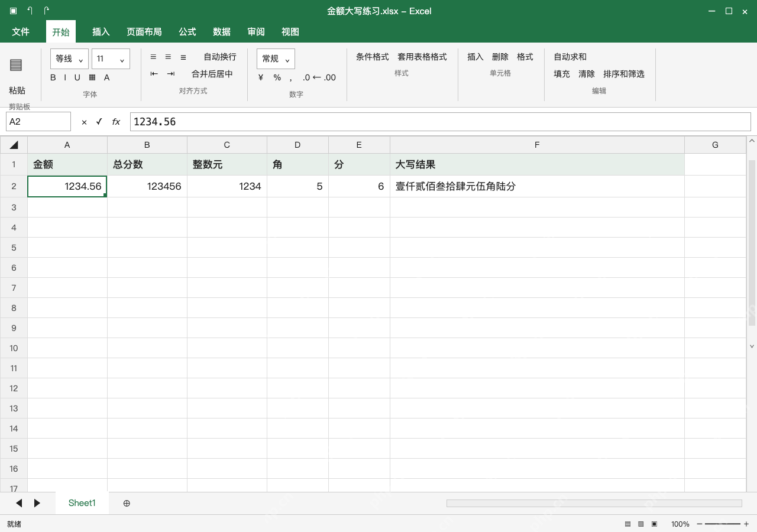Image resolution: width=757 pixels, height=532 pixels.
Task: Open the 套用表格格式 table styles menu
Action: 422,57
